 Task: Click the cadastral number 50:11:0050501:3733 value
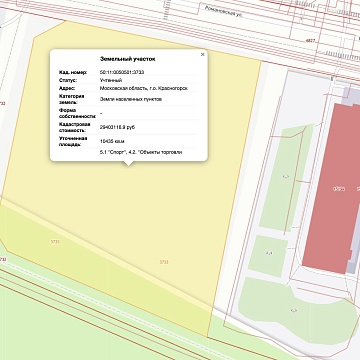click(x=122, y=72)
